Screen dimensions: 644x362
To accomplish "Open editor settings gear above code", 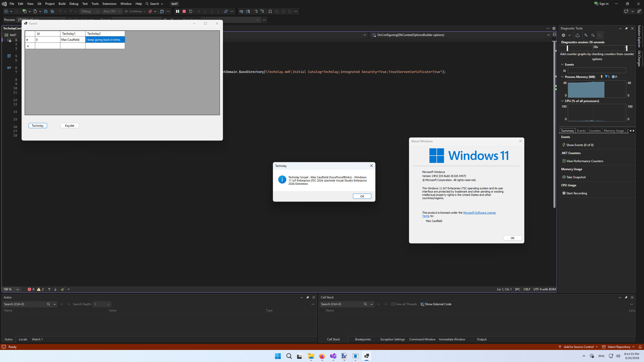I will point(554,28).
